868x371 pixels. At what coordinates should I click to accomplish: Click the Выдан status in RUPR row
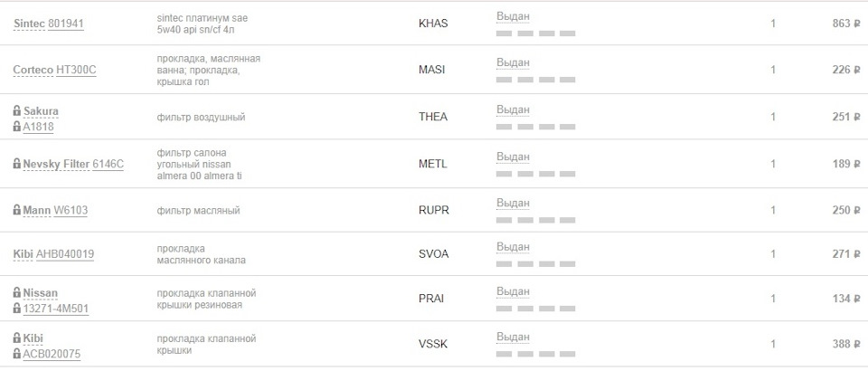click(513, 203)
